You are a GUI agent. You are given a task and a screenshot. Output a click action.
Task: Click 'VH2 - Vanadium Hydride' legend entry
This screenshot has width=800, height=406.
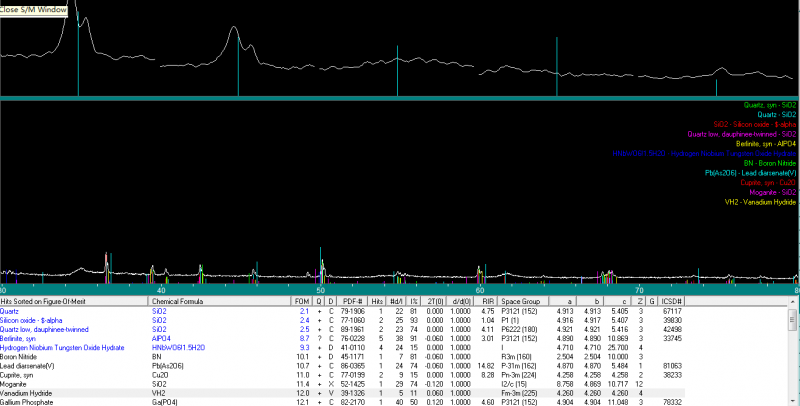[760, 202]
